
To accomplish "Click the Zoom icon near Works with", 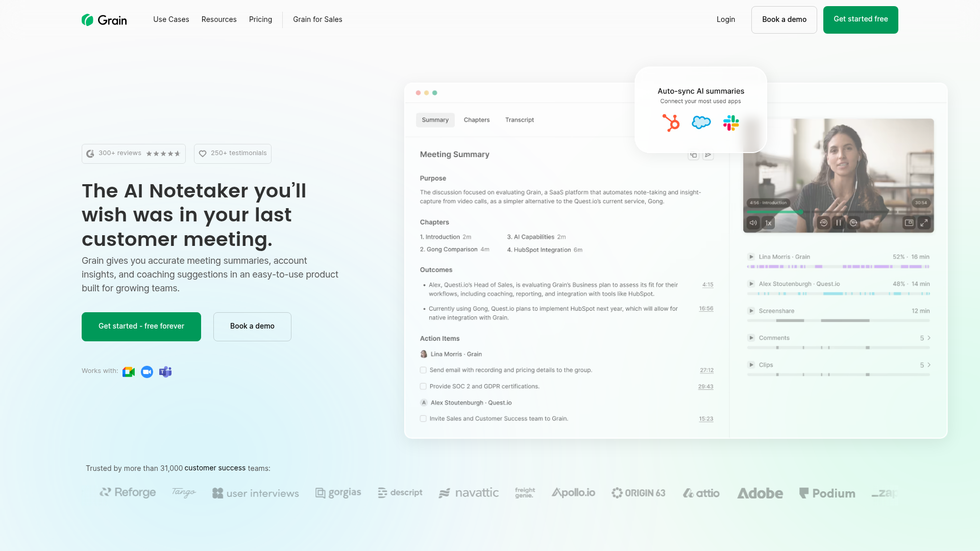I will [x=147, y=372].
